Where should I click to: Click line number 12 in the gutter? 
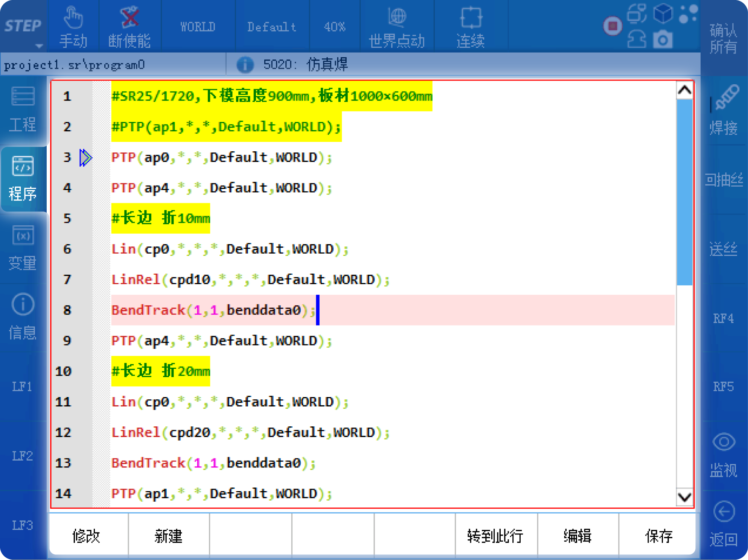pos(63,432)
